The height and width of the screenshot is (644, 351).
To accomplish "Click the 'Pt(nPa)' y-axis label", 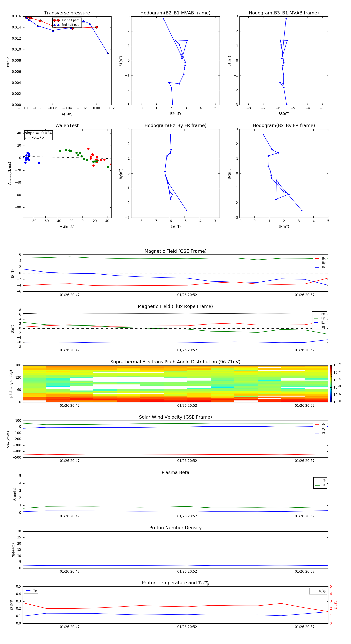I will [8, 61].
